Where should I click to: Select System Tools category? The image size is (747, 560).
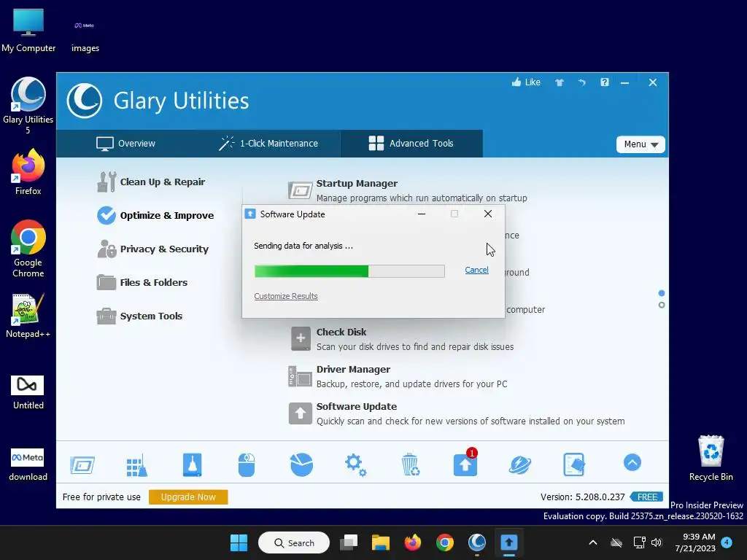click(139, 316)
